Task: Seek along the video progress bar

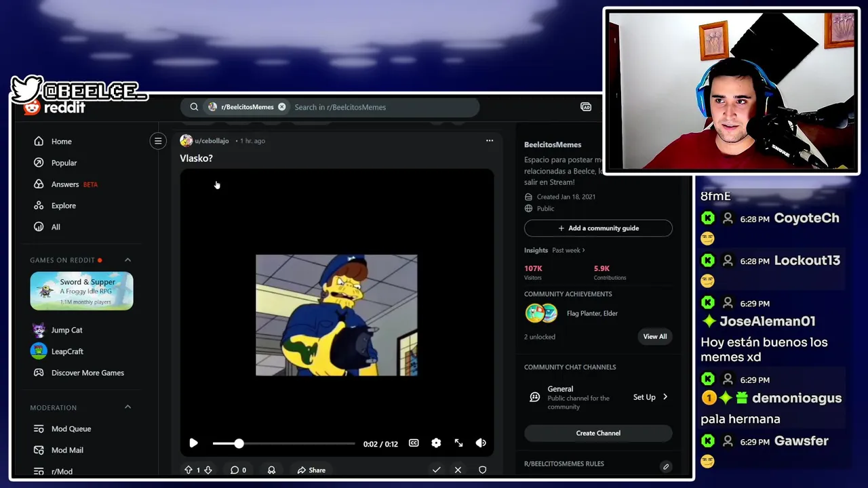Action: coord(283,443)
